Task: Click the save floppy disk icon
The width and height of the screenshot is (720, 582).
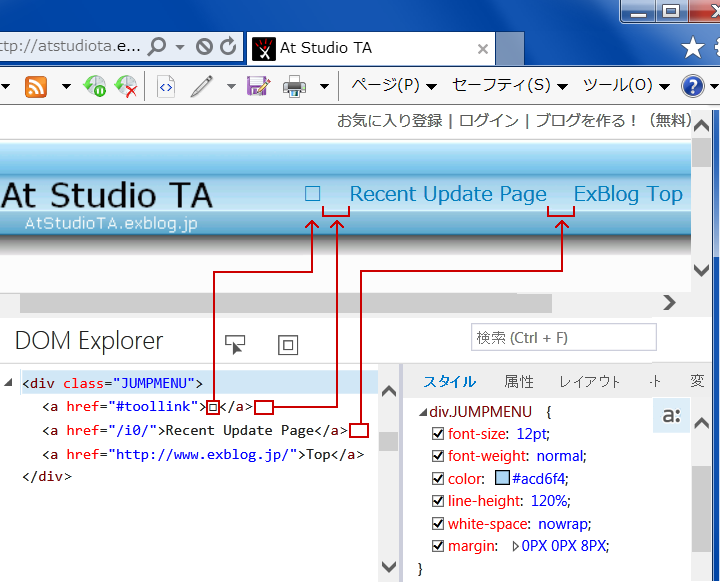Action: point(259,86)
